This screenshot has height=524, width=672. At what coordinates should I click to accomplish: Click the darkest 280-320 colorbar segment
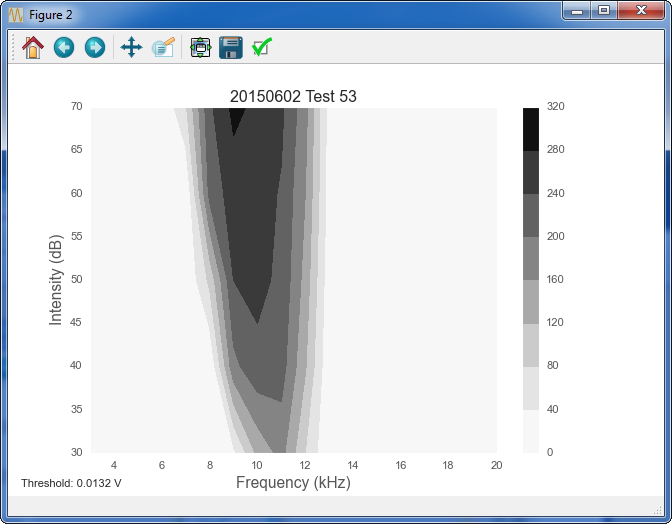[531, 129]
